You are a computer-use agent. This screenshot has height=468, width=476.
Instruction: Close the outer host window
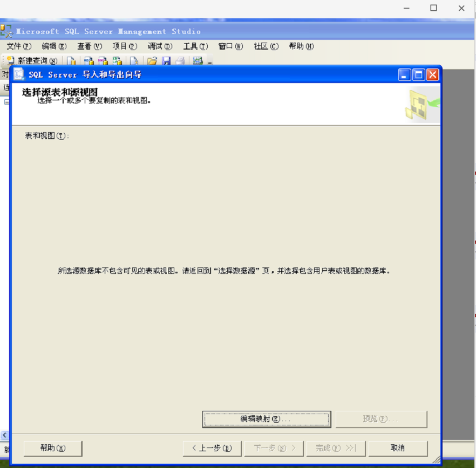[461, 8]
